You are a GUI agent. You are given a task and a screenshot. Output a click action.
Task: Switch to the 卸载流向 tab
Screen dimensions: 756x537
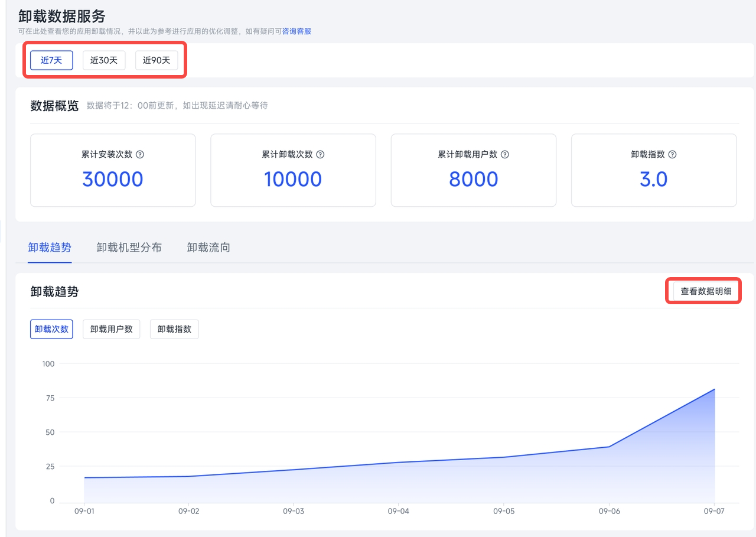click(x=208, y=248)
